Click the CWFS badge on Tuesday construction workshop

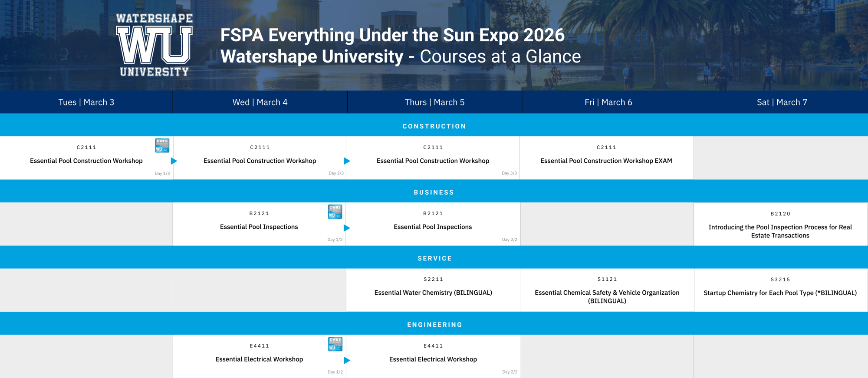tap(162, 145)
